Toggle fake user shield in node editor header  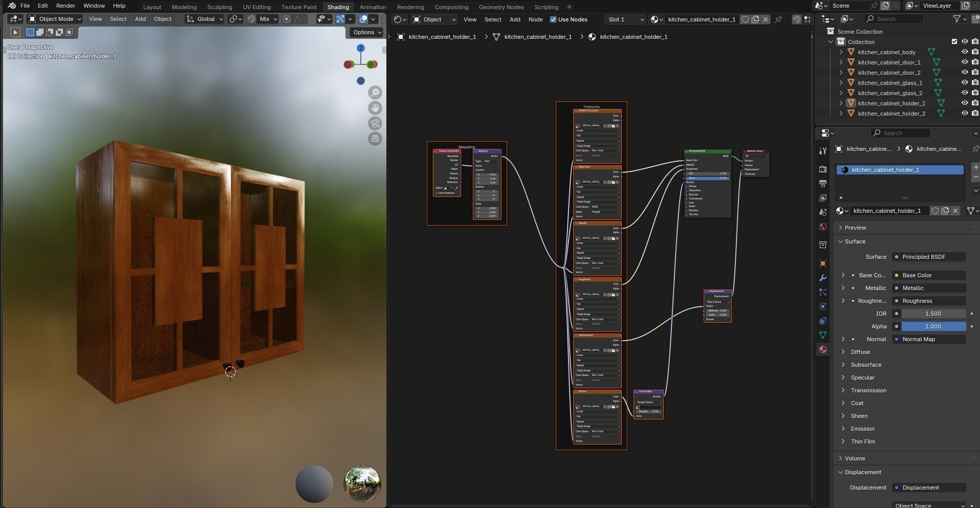(745, 19)
